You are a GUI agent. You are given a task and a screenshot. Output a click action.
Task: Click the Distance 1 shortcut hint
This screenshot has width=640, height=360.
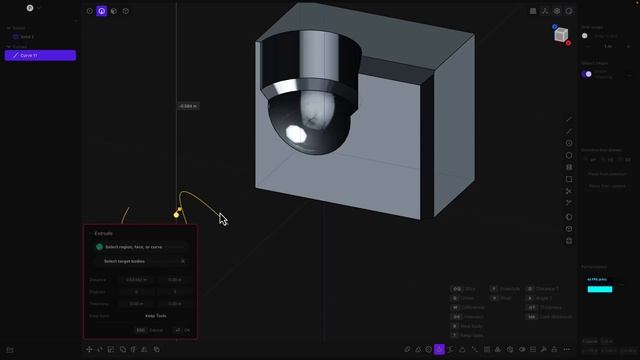[x=543, y=289]
